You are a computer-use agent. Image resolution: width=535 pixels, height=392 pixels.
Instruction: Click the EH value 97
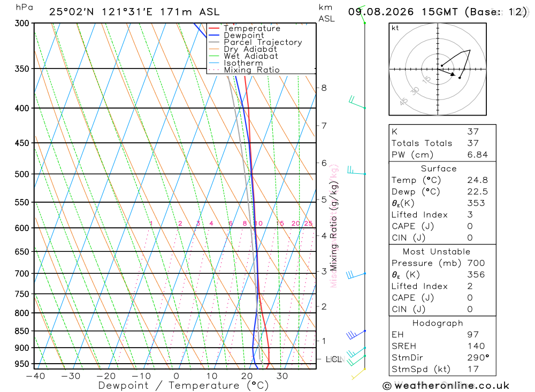[473, 335]
